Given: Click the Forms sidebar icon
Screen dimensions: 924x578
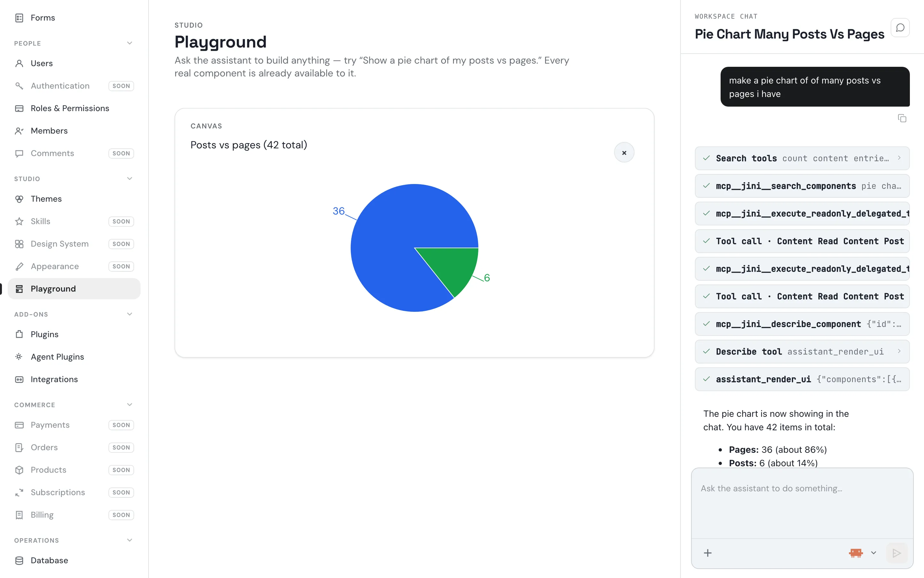Looking at the screenshot, I should (x=19, y=18).
